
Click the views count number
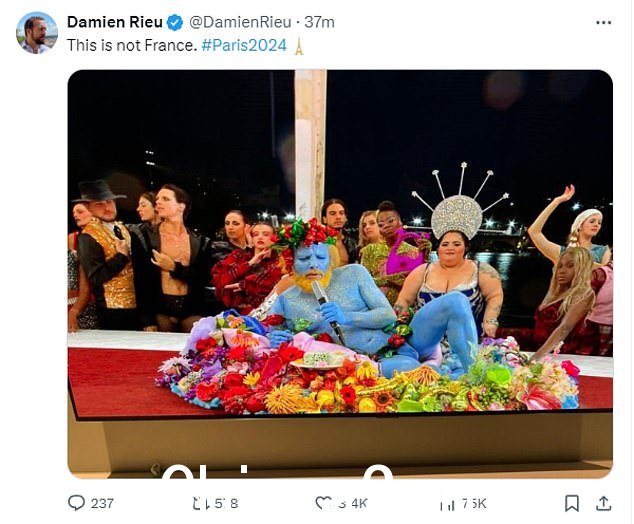pyautogui.click(x=474, y=504)
